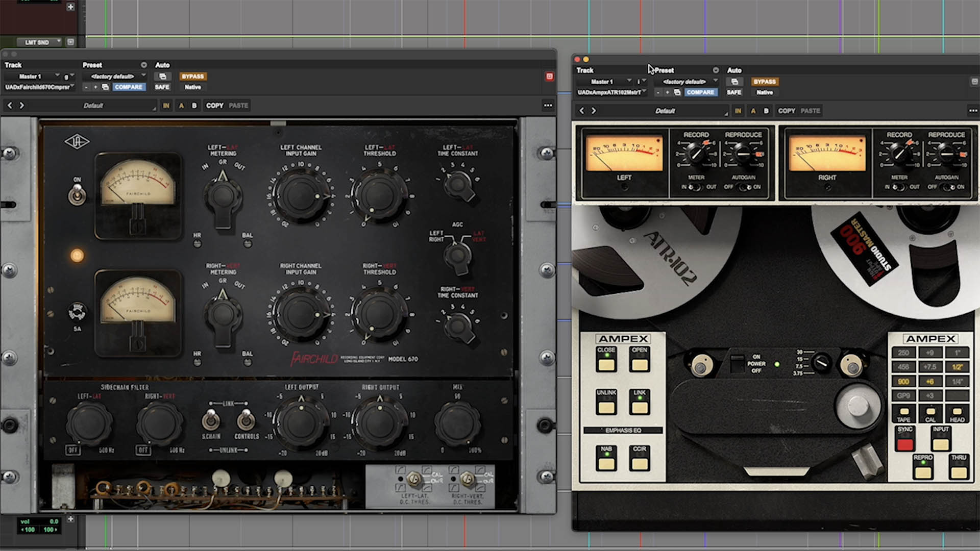Click Auto automation enable icon in Fairchild window
The width and height of the screenshot is (980, 551).
(162, 77)
